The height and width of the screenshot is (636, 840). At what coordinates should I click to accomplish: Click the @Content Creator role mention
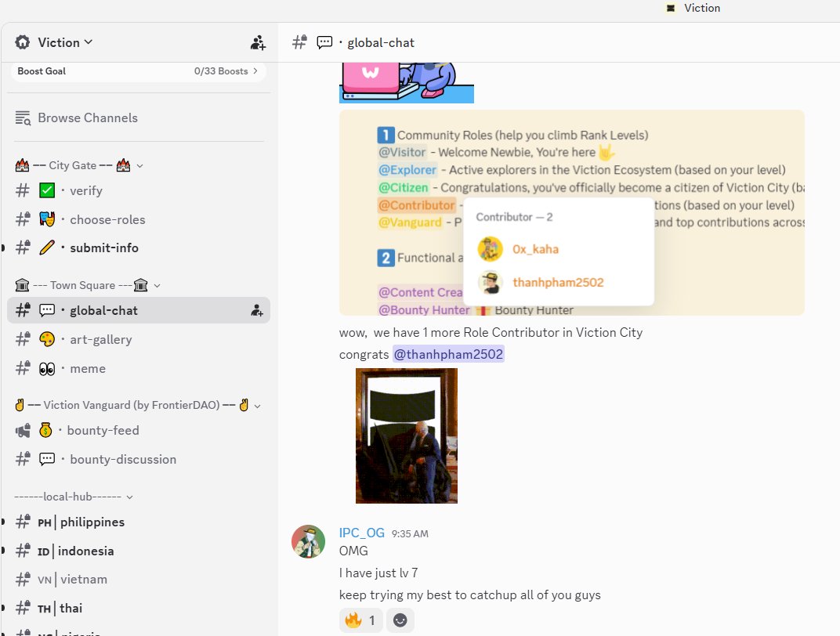pyautogui.click(x=421, y=292)
